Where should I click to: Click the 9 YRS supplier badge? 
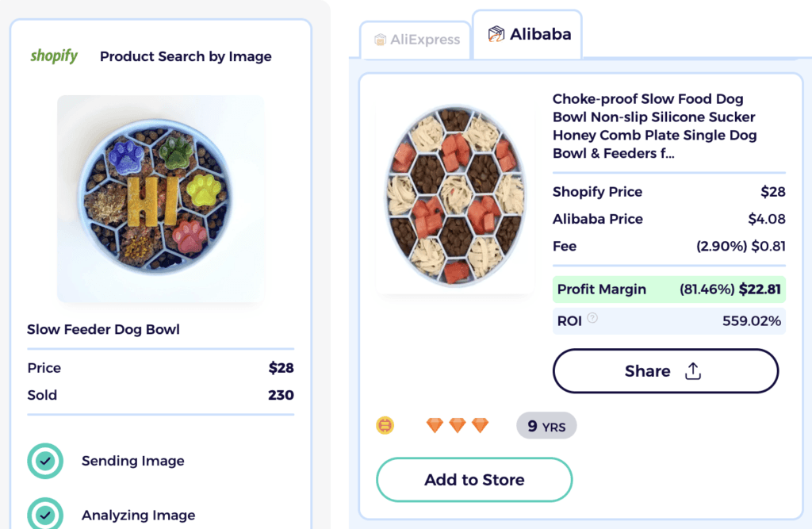coord(546,425)
